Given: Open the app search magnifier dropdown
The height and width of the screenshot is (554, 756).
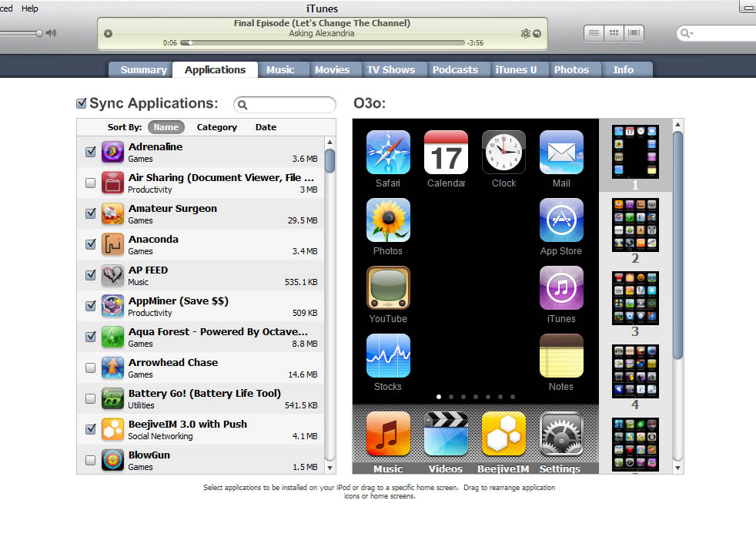Looking at the screenshot, I should pyautogui.click(x=243, y=103).
